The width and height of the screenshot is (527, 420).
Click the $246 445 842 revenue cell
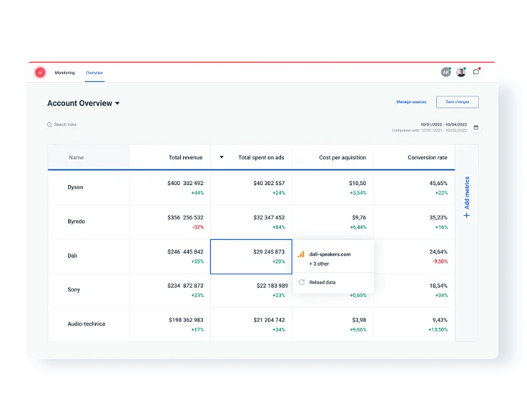coord(170,256)
